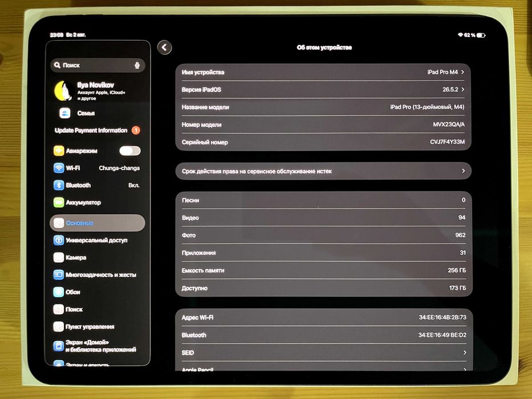Tap the Авиарежим airplane icon
The height and width of the screenshot is (399, 532).
pos(59,150)
